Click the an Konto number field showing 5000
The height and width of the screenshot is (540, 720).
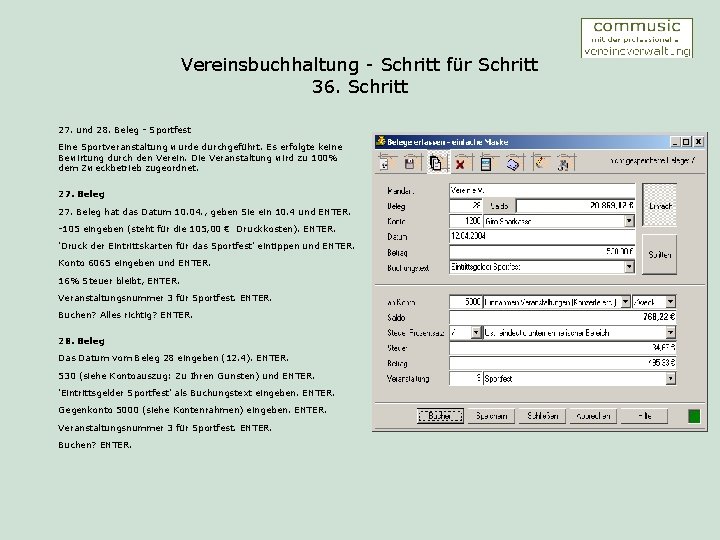click(466, 302)
